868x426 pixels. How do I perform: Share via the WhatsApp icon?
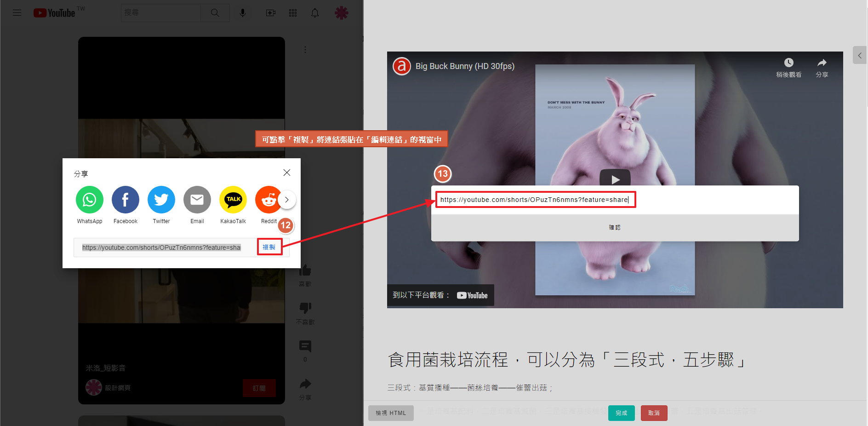click(89, 200)
